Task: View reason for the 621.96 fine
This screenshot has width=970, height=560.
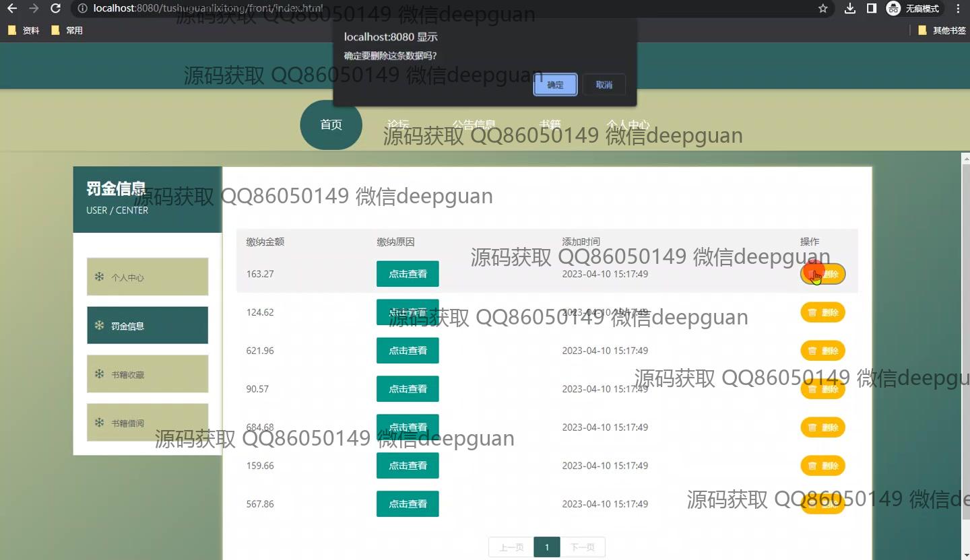Action: click(x=408, y=351)
